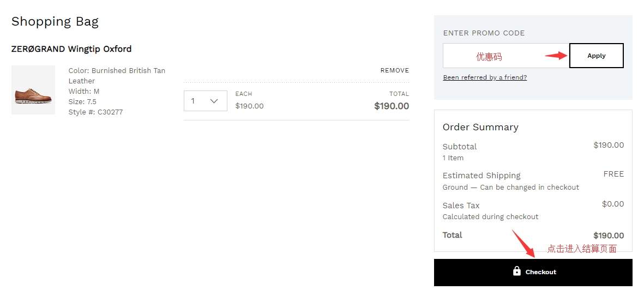Screen dimensions: 644x290
Task: Expand the quantity selector chevron
Action: point(214,101)
